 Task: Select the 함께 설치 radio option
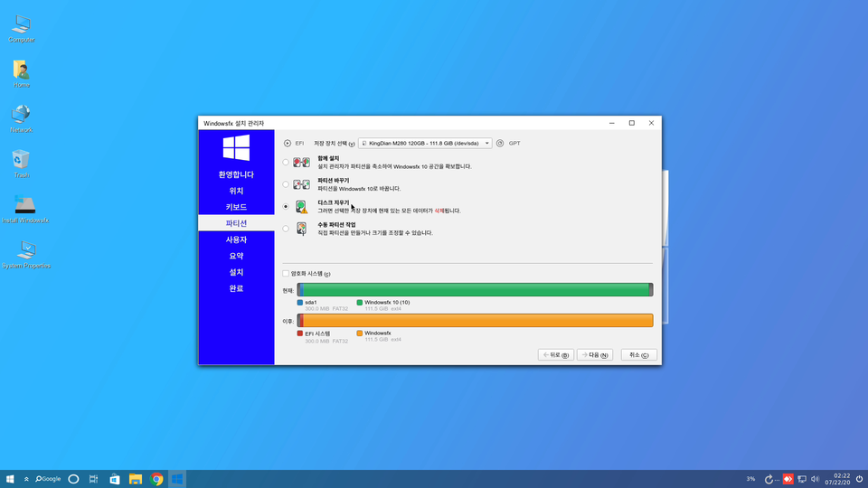286,162
